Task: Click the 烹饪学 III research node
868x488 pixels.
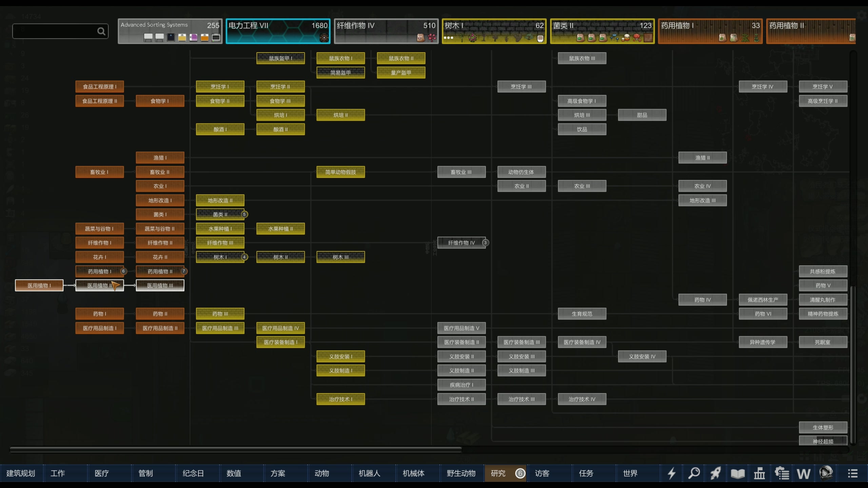Action: click(x=521, y=87)
